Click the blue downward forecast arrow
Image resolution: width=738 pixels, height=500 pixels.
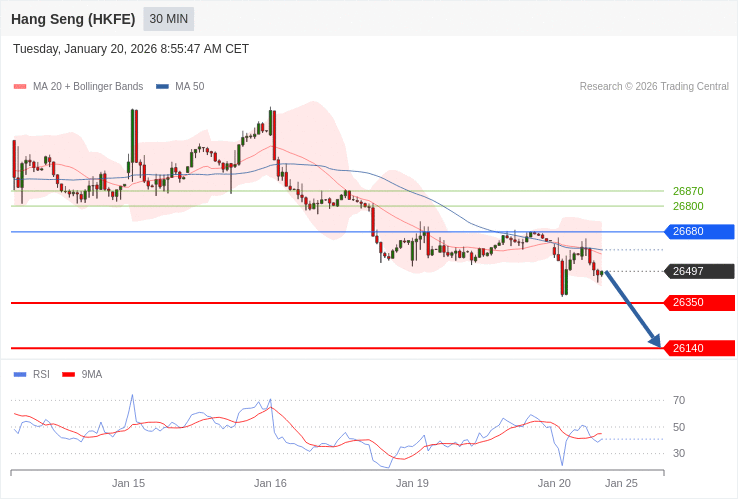632,309
